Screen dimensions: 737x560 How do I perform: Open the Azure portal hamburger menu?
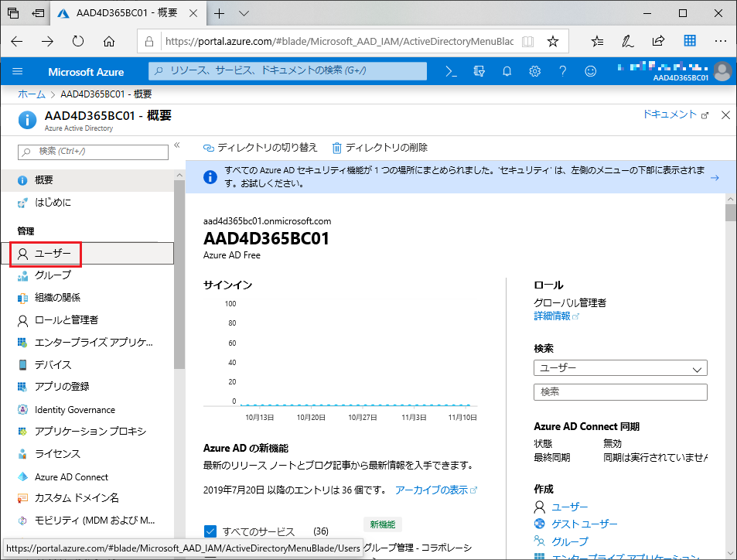tap(18, 71)
